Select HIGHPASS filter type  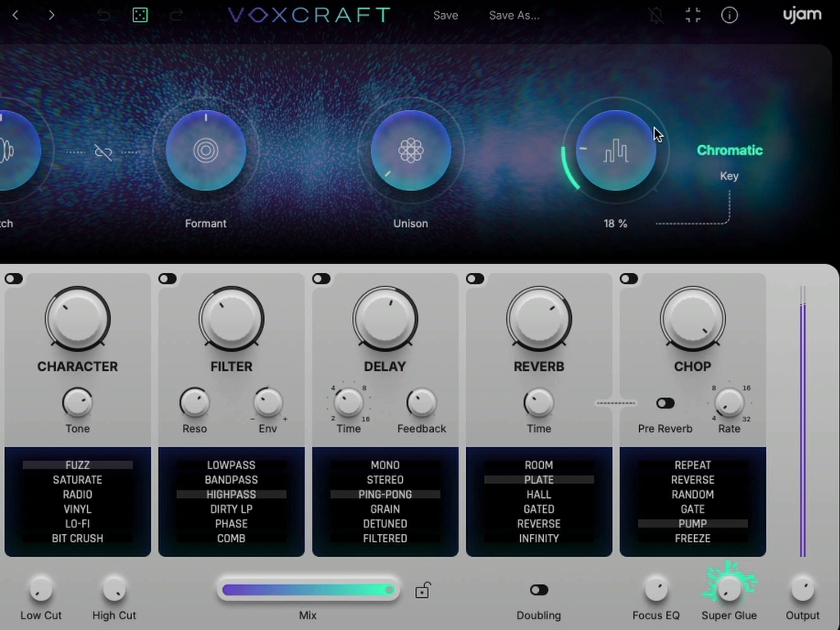tap(231, 495)
